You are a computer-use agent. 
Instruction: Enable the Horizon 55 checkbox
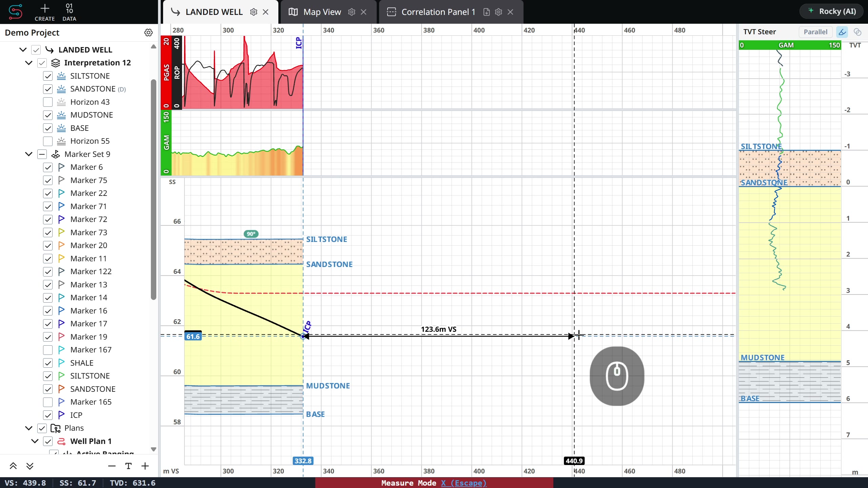click(x=48, y=141)
